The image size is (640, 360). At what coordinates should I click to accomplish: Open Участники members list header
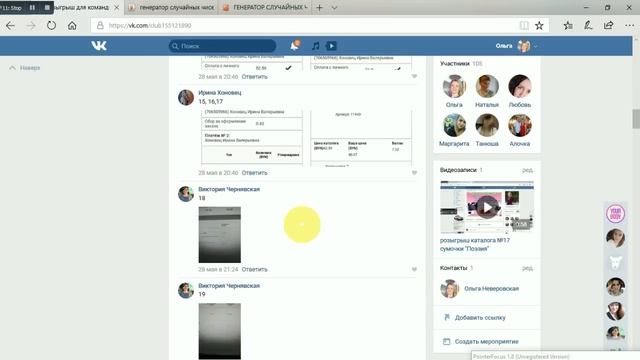tap(461, 63)
